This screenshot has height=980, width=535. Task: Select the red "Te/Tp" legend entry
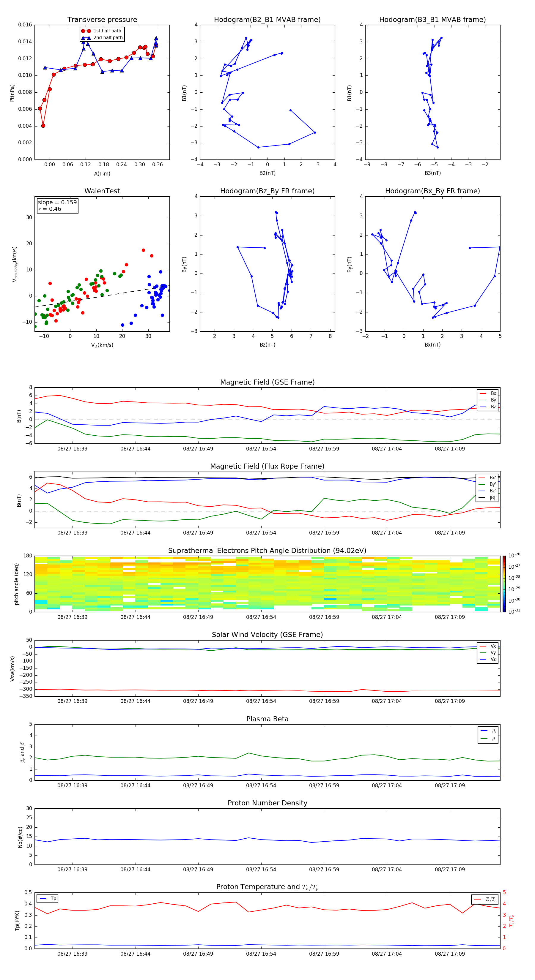(x=485, y=899)
